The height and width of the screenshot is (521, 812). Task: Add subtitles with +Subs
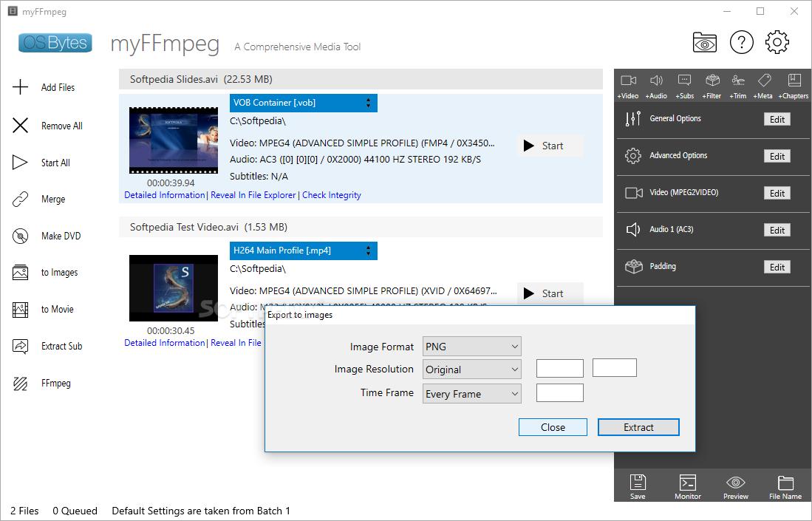pyautogui.click(x=685, y=86)
